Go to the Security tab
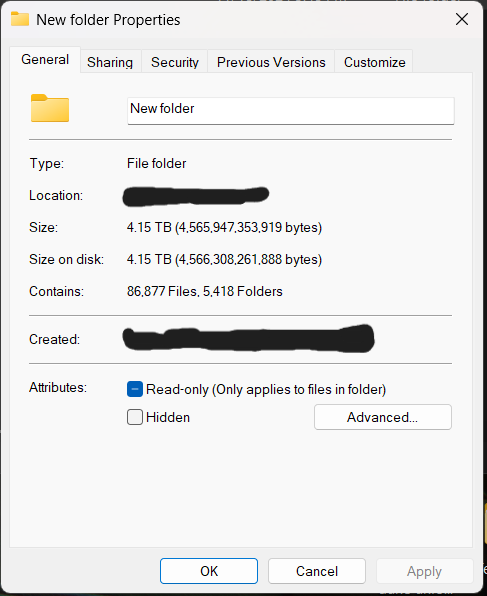This screenshot has width=487, height=596. (175, 62)
